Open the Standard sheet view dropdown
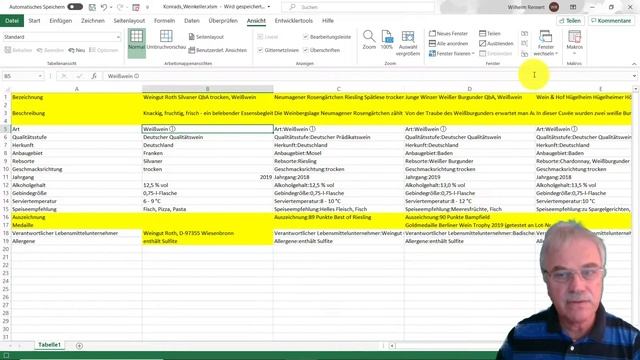Screen dimensions: 640x360 click(118, 37)
